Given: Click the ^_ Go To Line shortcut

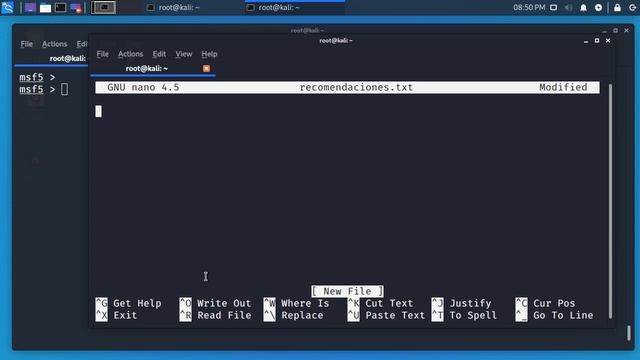Looking at the screenshot, I should pos(554,315).
